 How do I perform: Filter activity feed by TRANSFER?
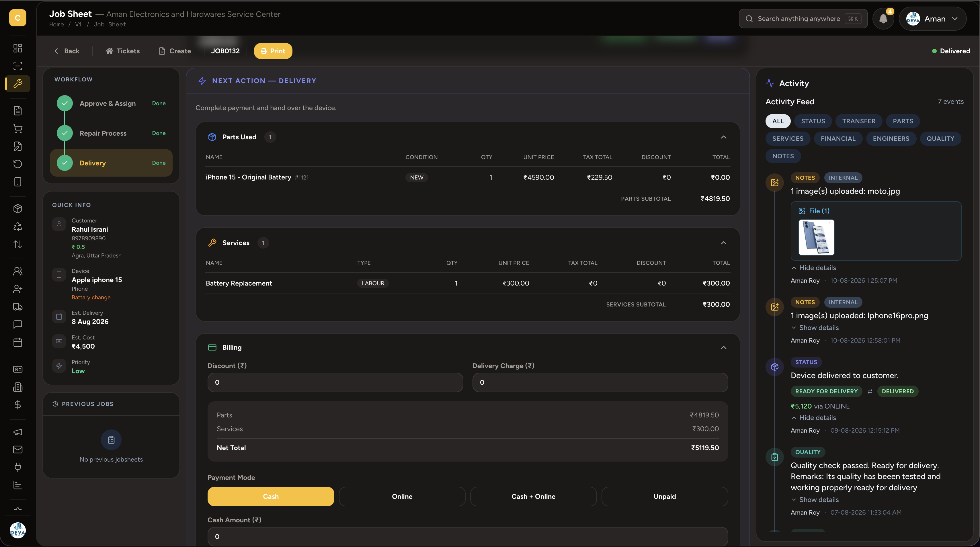tap(858, 121)
